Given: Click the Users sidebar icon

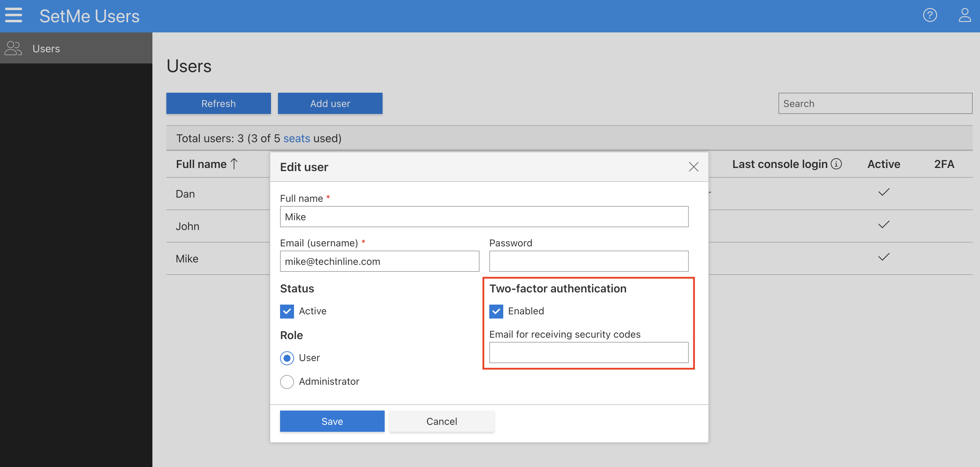Looking at the screenshot, I should [x=13, y=48].
